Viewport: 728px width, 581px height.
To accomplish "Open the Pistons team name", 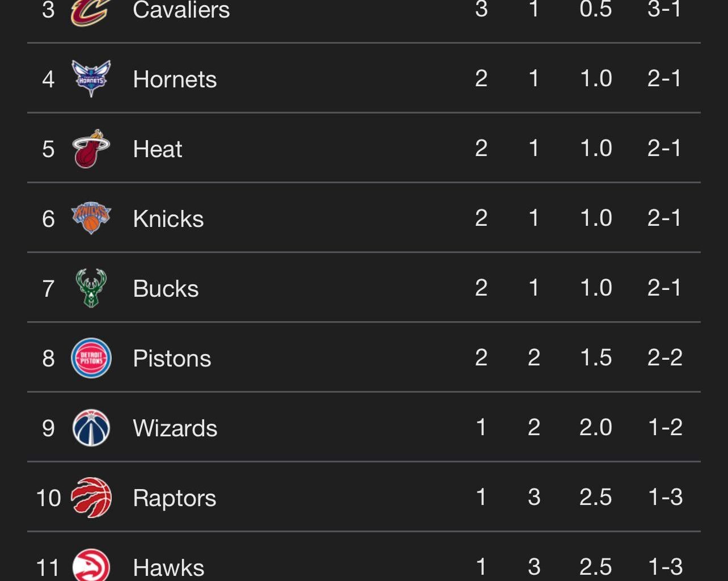I will tap(172, 359).
